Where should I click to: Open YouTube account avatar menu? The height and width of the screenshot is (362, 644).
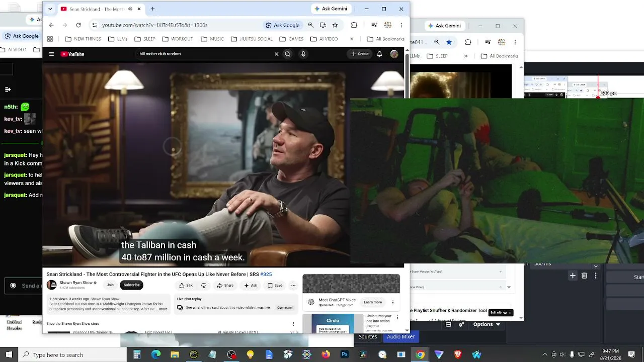click(394, 54)
